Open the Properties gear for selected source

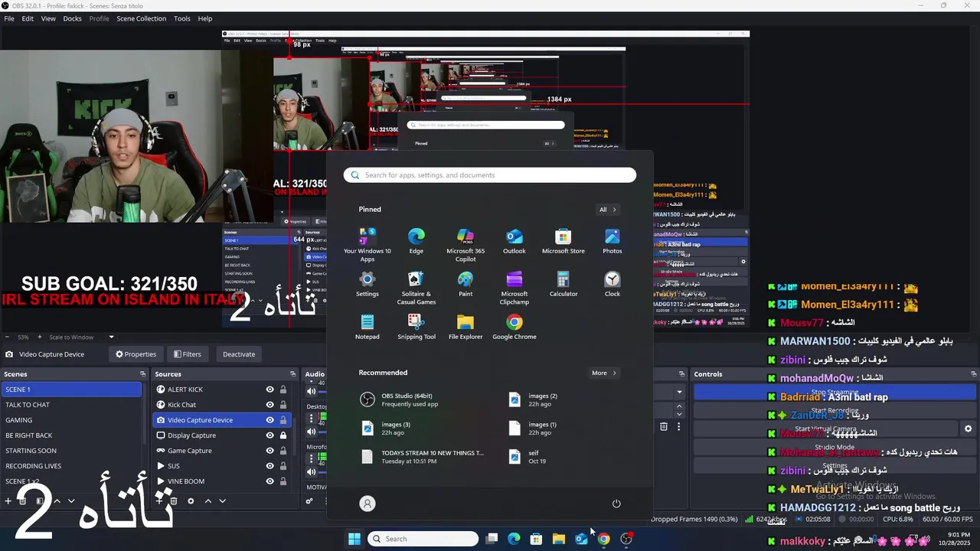coord(136,354)
